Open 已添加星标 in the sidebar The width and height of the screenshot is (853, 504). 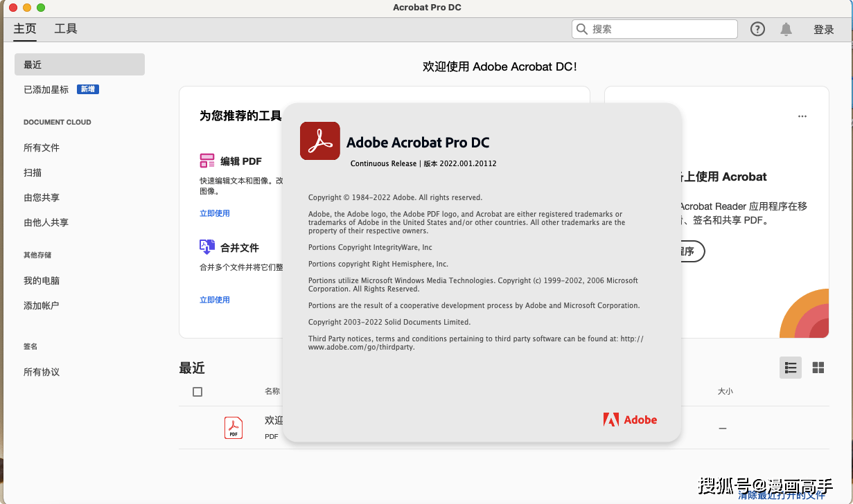pyautogui.click(x=46, y=89)
